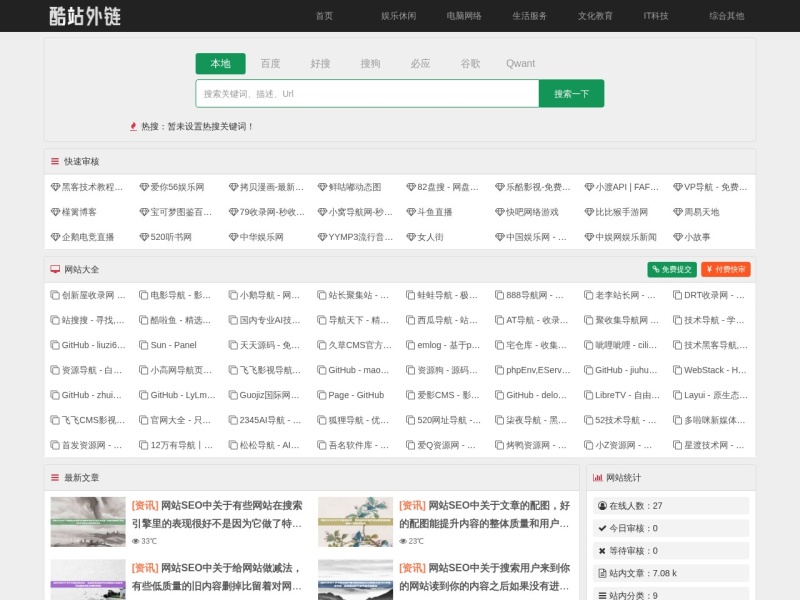Screen dimensions: 800x600
Task: Click diamond icon beside 斗鱼直播
Action: [411, 212]
